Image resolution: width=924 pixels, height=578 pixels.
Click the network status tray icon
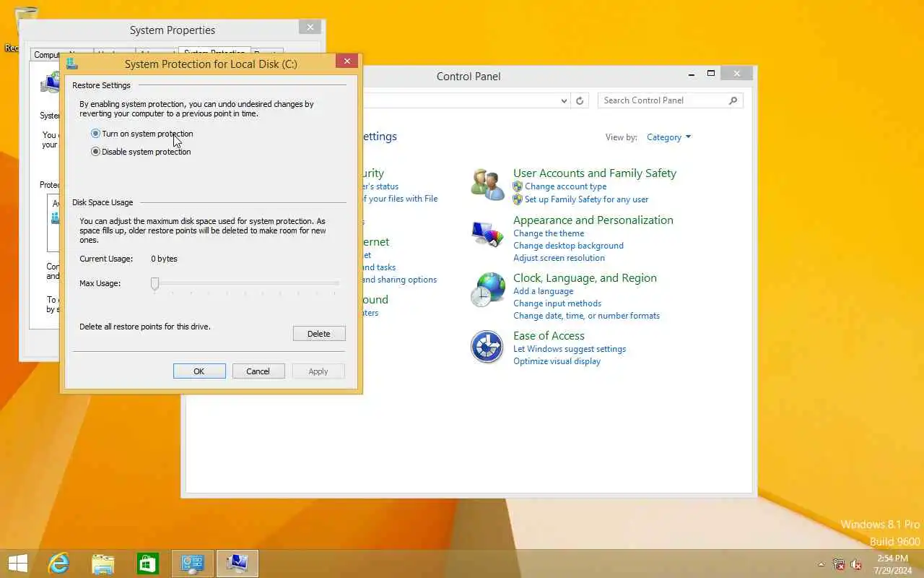tap(839, 564)
